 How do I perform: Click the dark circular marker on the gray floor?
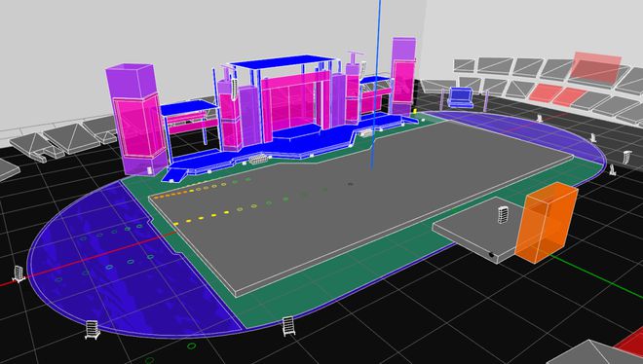tap(350, 184)
